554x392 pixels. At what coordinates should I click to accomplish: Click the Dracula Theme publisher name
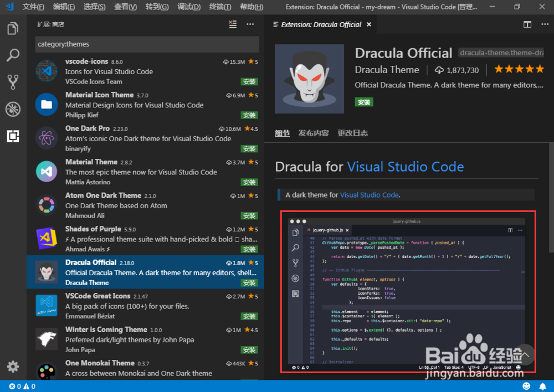pyautogui.click(x=387, y=70)
